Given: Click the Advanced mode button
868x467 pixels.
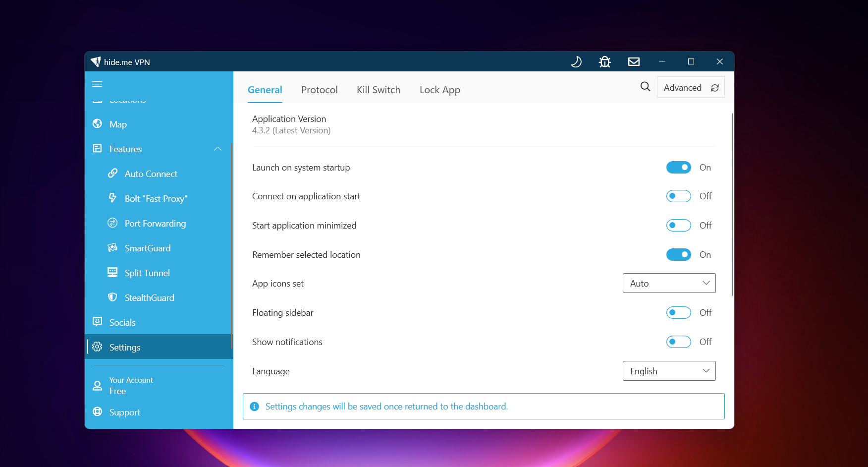Looking at the screenshot, I should click(x=691, y=87).
